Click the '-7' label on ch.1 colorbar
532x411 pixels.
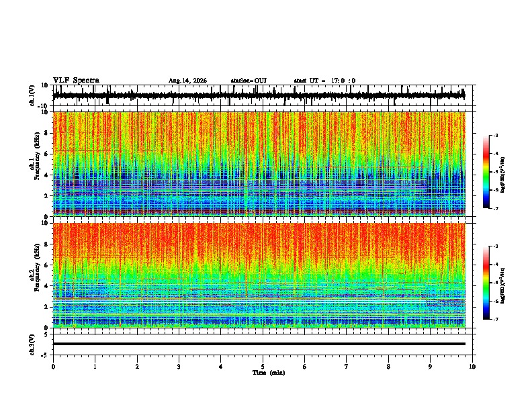[495, 209]
